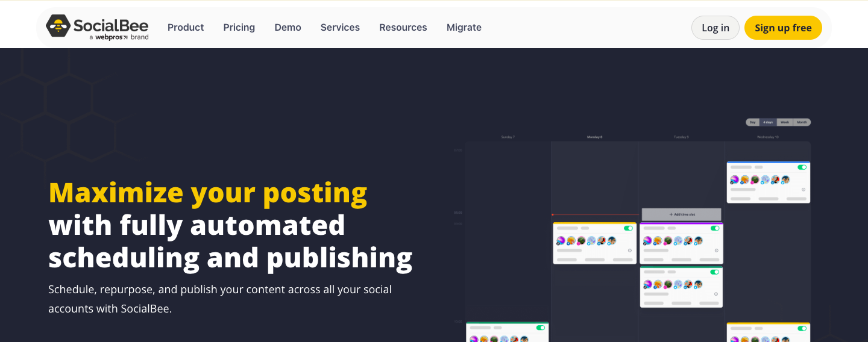Click the Sunday 7 column header
Image resolution: width=868 pixels, height=342 pixels.
coord(508,137)
